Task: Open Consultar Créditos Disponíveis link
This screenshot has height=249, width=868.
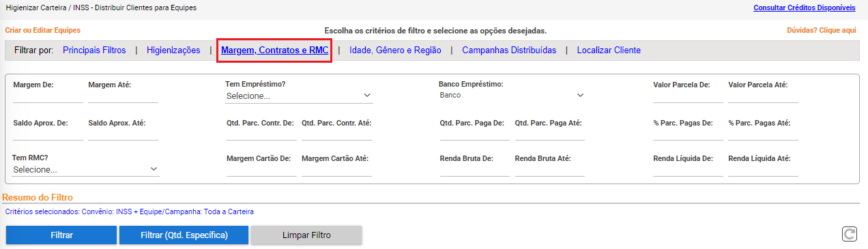Action: click(x=804, y=8)
